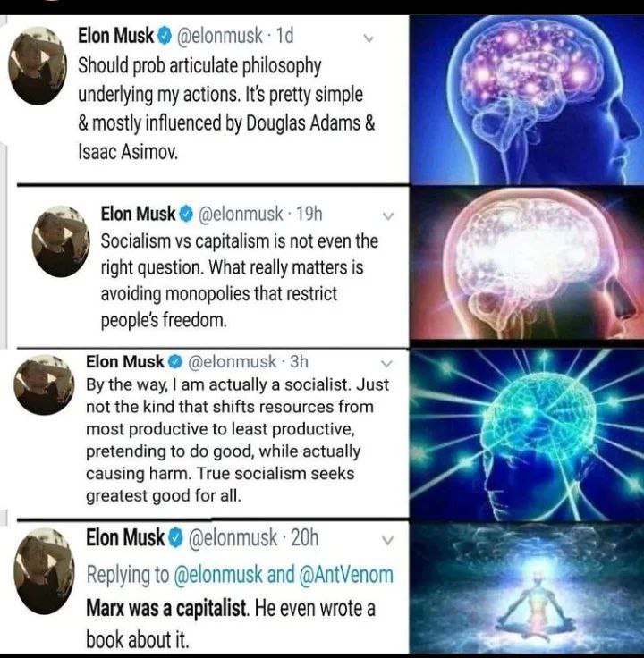Open the profile avatar of the 19h tweet
Viewport: 644px width, 658px height.
[x=61, y=241]
